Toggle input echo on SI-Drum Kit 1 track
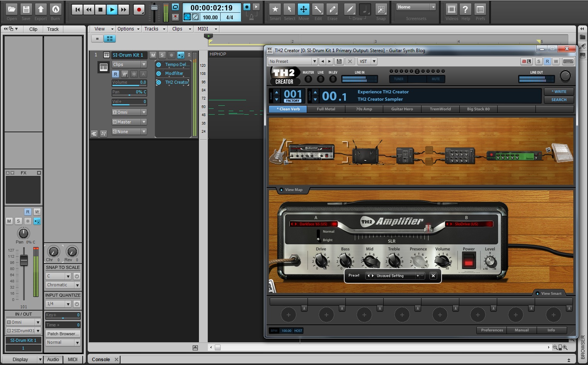The height and width of the screenshot is (365, 588). (x=180, y=55)
